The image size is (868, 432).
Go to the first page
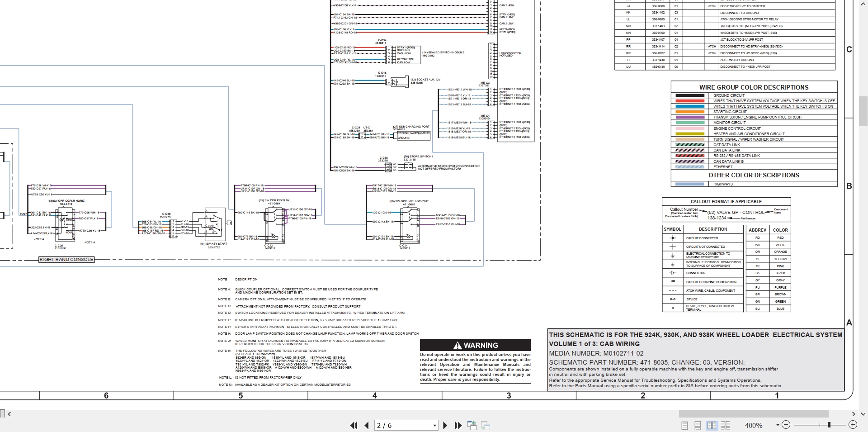tap(354, 425)
